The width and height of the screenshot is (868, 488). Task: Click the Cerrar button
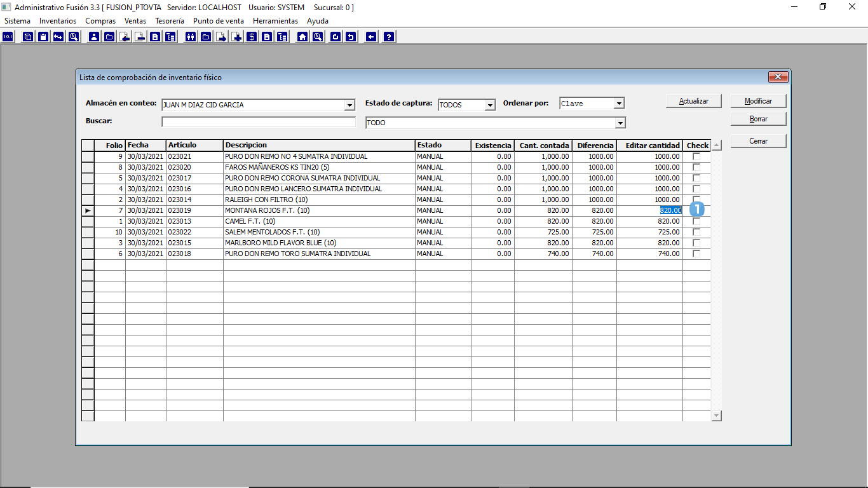click(x=759, y=141)
